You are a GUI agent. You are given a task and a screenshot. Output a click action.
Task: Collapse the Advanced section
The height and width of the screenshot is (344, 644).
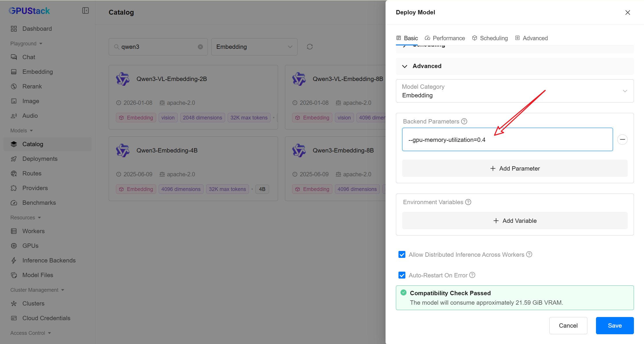(x=405, y=66)
